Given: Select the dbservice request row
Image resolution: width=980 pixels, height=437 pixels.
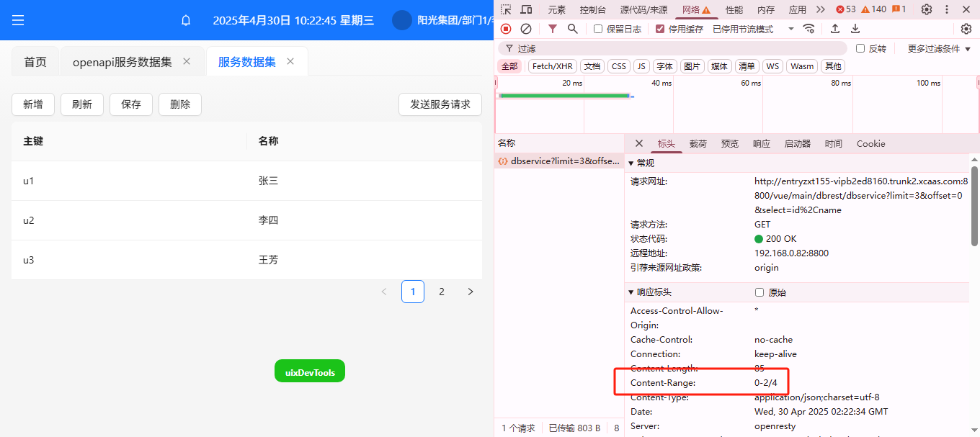Looking at the screenshot, I should tap(559, 161).
